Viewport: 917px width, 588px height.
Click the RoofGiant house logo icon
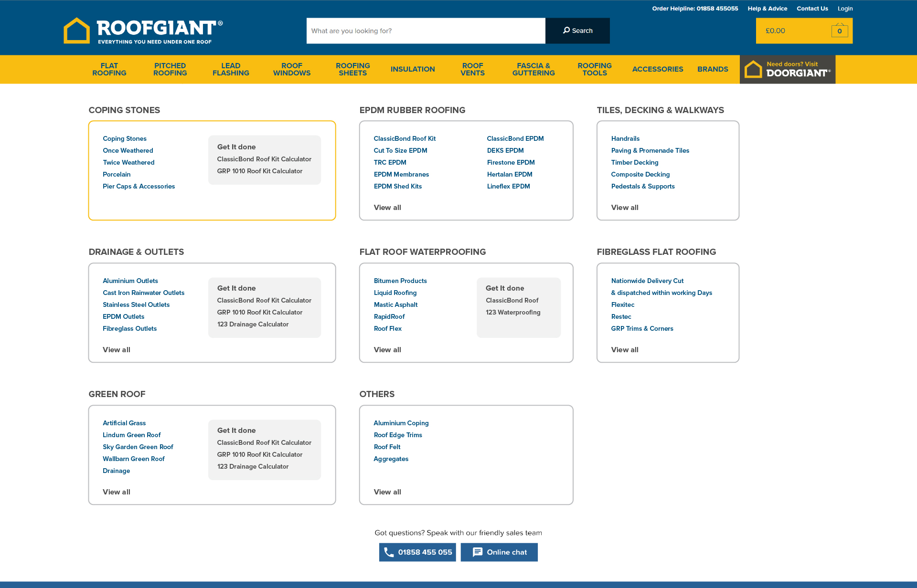pyautogui.click(x=76, y=31)
